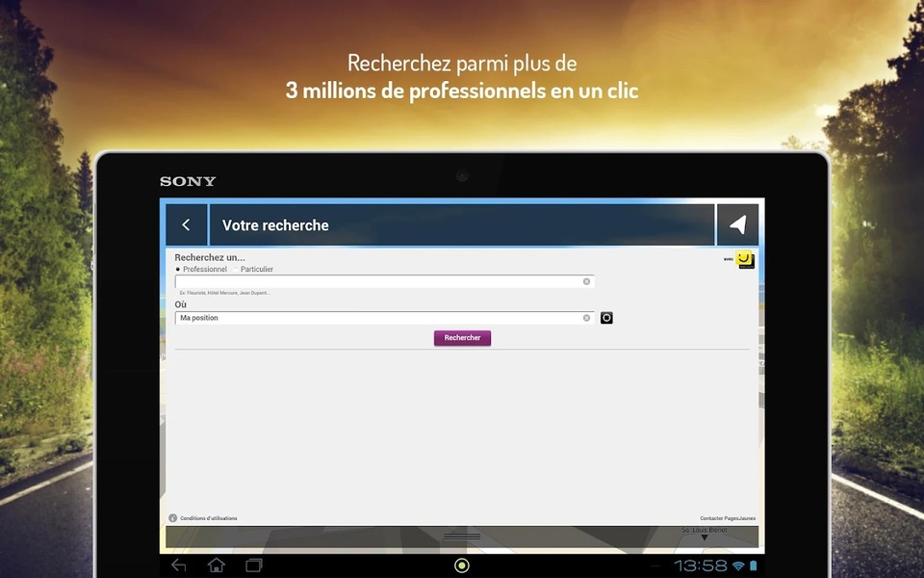
Task: Tap the Où label above the location field
Action: click(x=180, y=304)
